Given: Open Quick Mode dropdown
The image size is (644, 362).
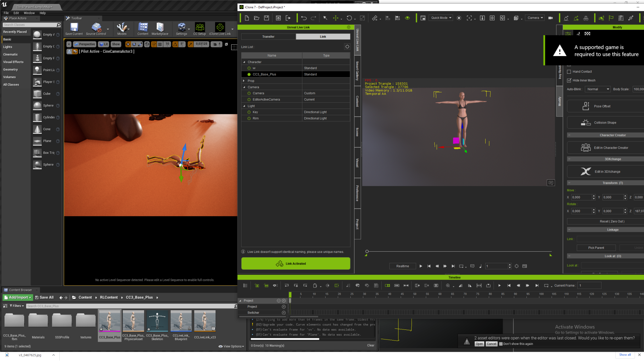Looking at the screenshot, I should pos(441,18).
